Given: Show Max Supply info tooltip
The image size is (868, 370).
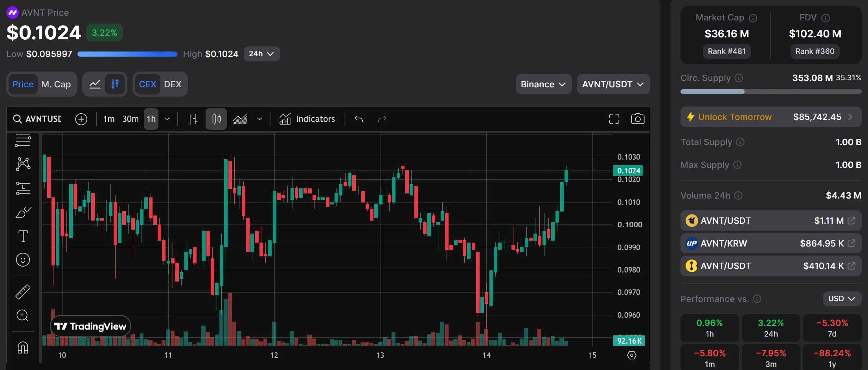Looking at the screenshot, I should (x=737, y=165).
